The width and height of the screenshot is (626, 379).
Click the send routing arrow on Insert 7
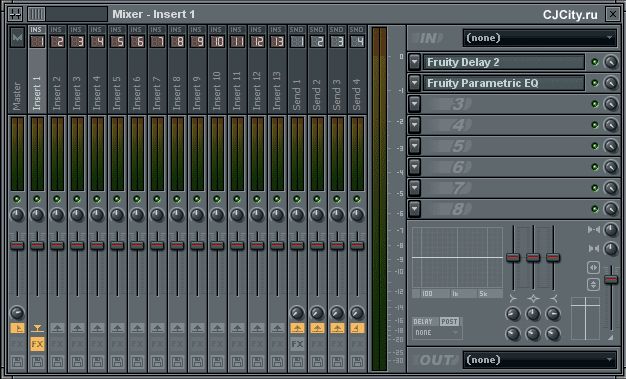pos(157,328)
